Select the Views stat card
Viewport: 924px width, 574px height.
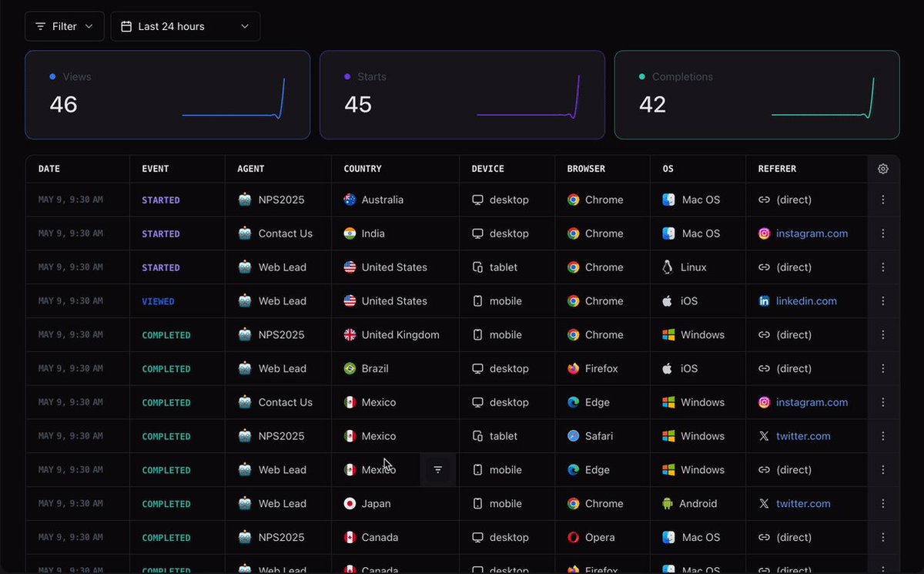pos(168,95)
